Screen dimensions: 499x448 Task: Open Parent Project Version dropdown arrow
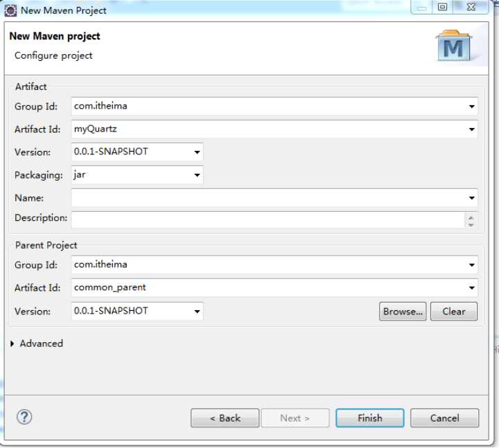(197, 312)
